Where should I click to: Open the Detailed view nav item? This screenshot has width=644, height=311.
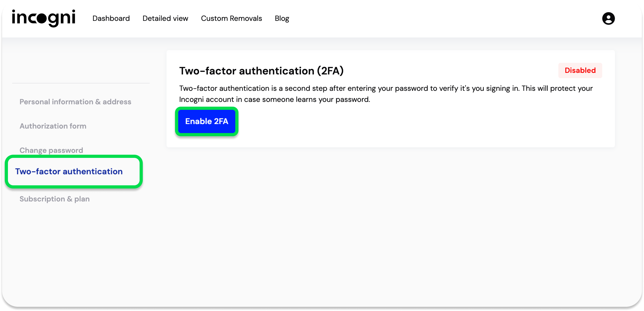click(x=165, y=18)
